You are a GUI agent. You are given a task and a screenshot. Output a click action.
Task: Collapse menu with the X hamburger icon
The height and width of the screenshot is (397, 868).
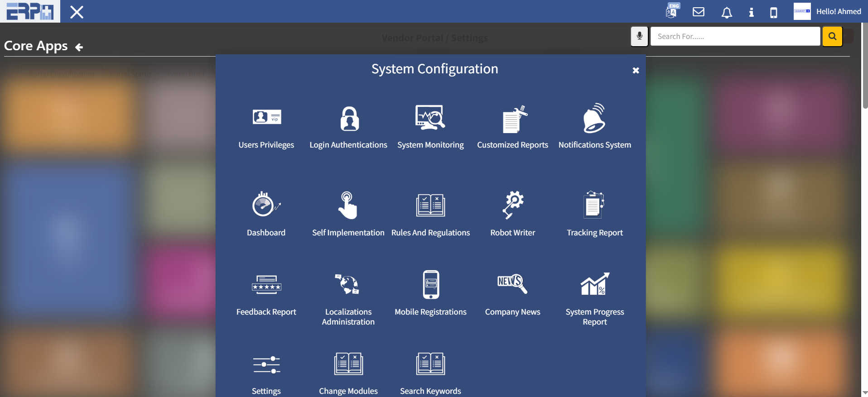click(77, 12)
